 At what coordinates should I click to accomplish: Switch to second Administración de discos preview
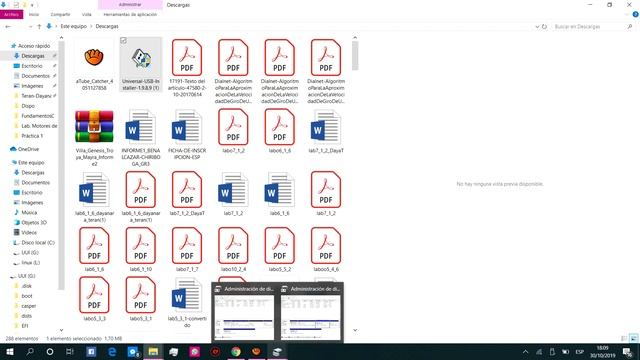311,313
